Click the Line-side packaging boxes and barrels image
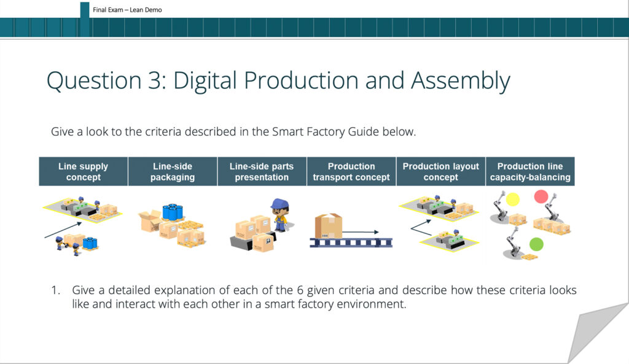Image resolution: width=629 pixels, height=364 pixels. click(172, 225)
